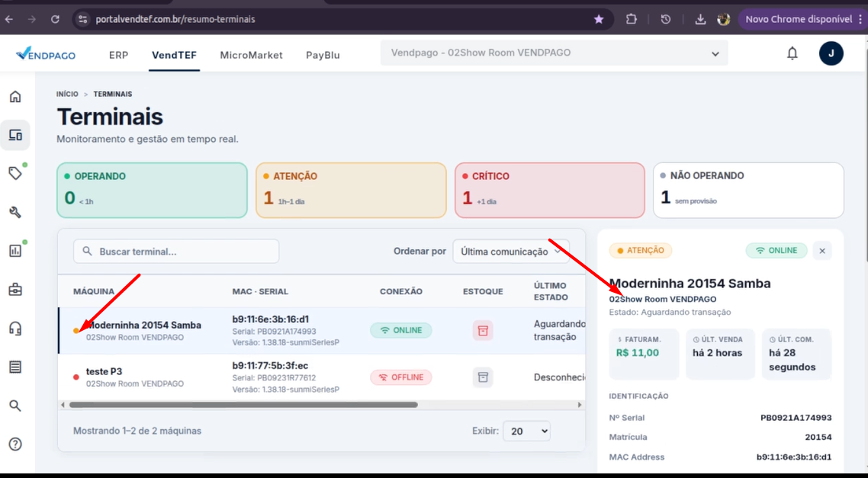Click the CONEXÃO column header

pos(400,291)
